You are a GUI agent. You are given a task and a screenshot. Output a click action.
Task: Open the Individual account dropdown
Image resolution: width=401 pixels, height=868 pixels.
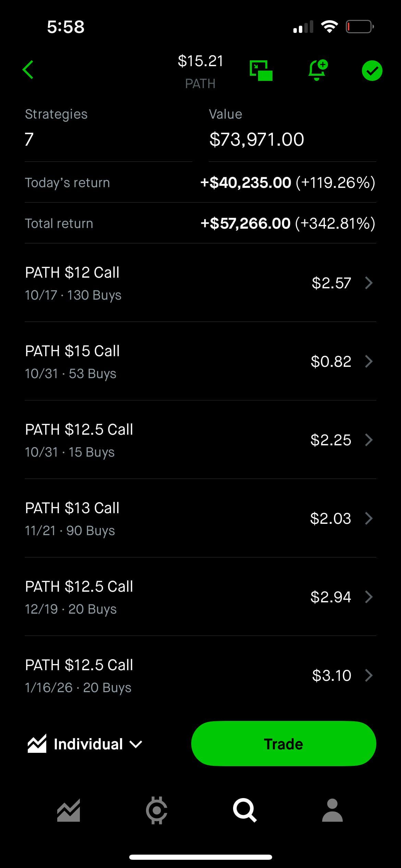pyautogui.click(x=98, y=744)
